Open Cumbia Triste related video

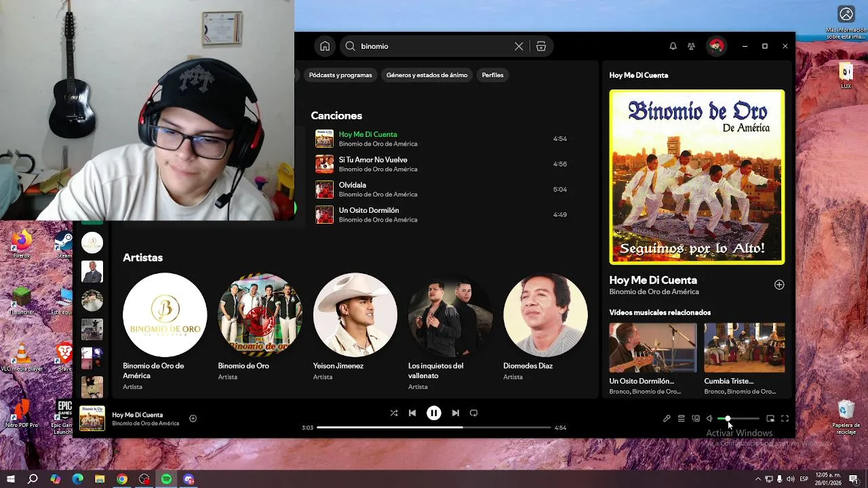coord(745,359)
